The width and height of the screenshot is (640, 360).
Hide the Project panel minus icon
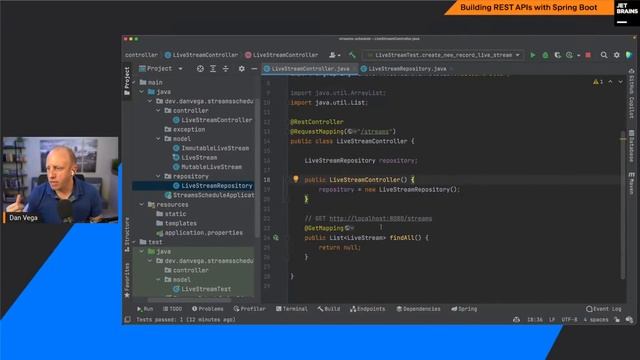254,69
